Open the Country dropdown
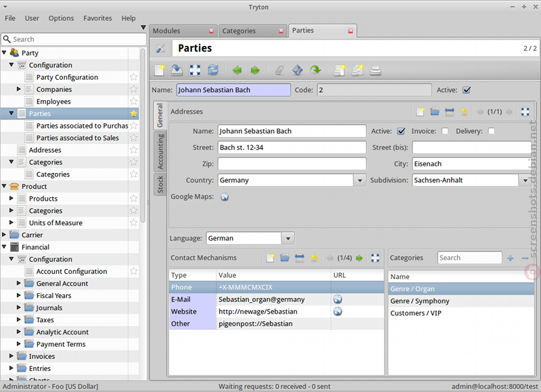This screenshot has height=392, width=541. click(x=360, y=180)
